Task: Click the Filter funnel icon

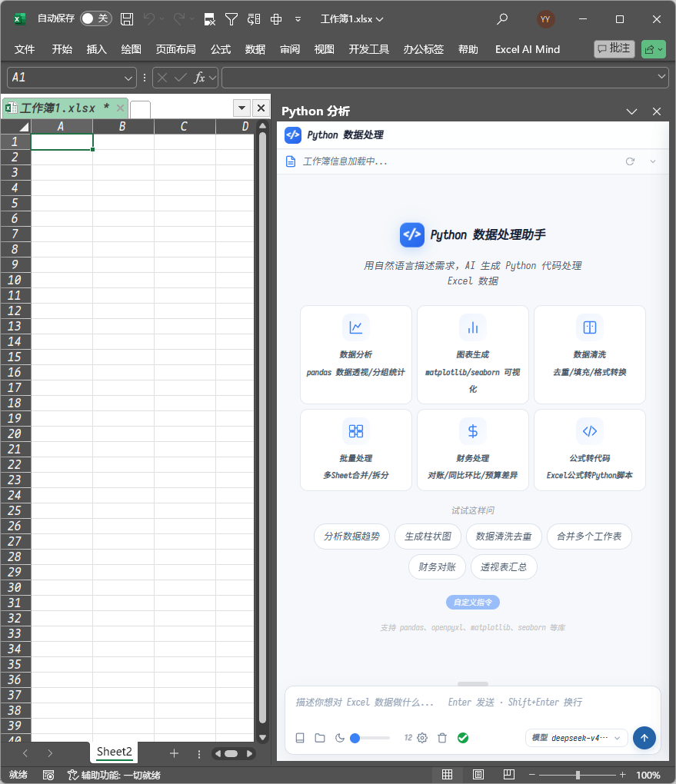Action: [231, 19]
